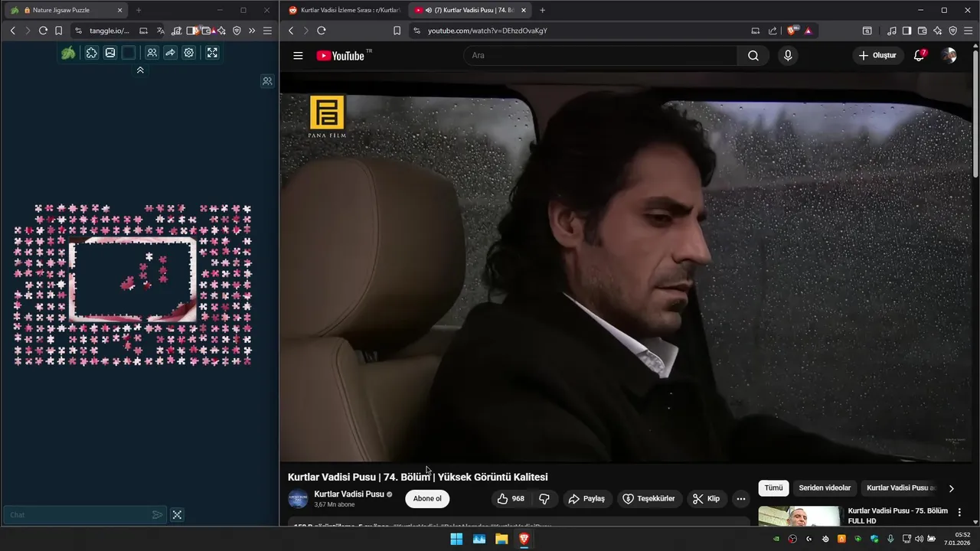Image resolution: width=980 pixels, height=551 pixels.
Task: Open the puzzle pieces menu in Tanggle toolbar
Action: click(x=91, y=53)
